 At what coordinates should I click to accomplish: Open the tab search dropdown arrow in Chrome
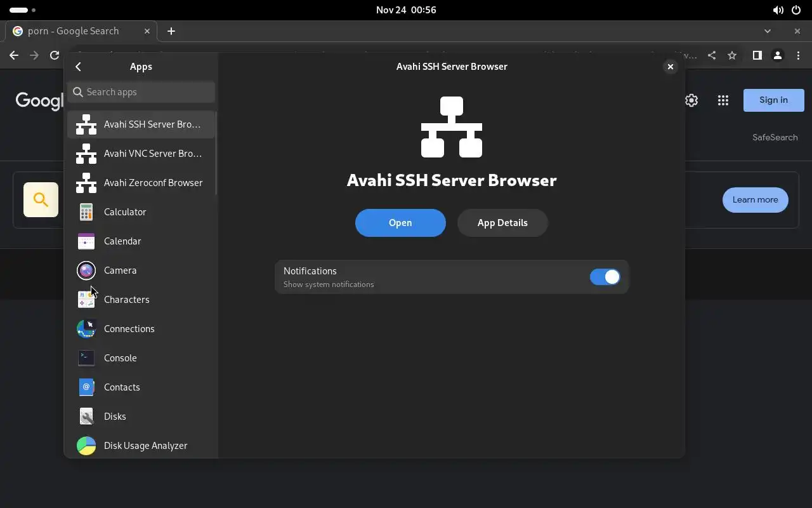768,31
